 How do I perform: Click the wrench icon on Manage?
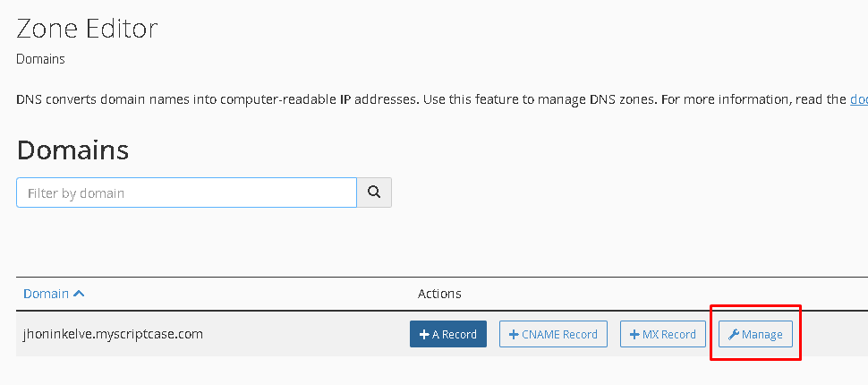[734, 335]
